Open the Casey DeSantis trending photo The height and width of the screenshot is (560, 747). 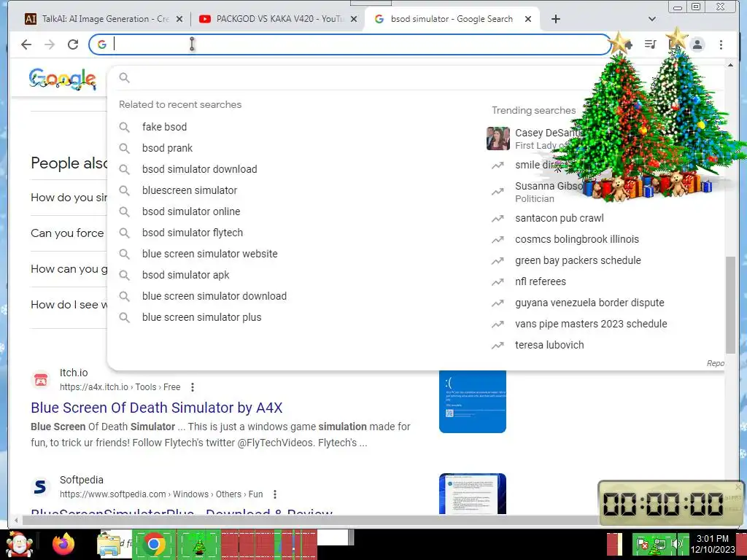pos(498,139)
